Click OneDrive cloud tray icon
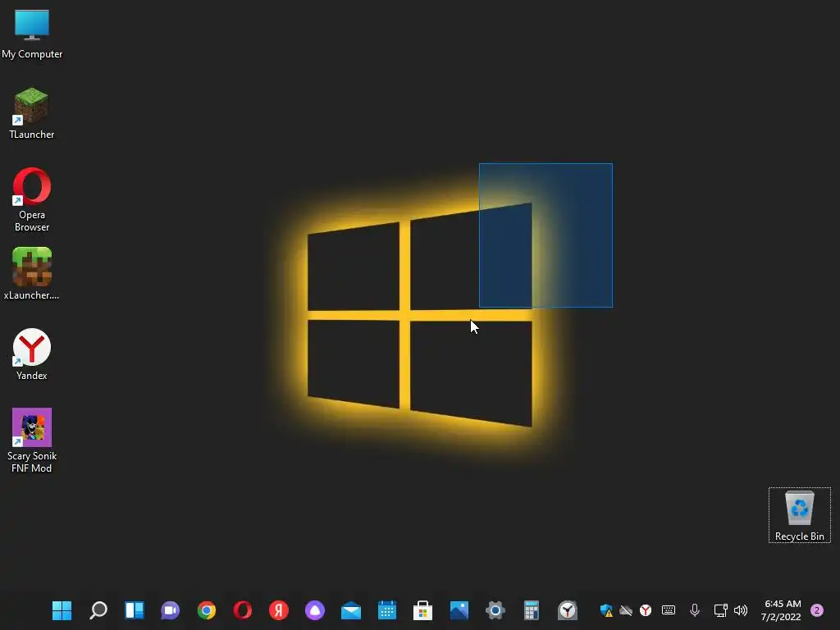Image resolution: width=840 pixels, height=630 pixels. pyautogui.click(x=626, y=610)
